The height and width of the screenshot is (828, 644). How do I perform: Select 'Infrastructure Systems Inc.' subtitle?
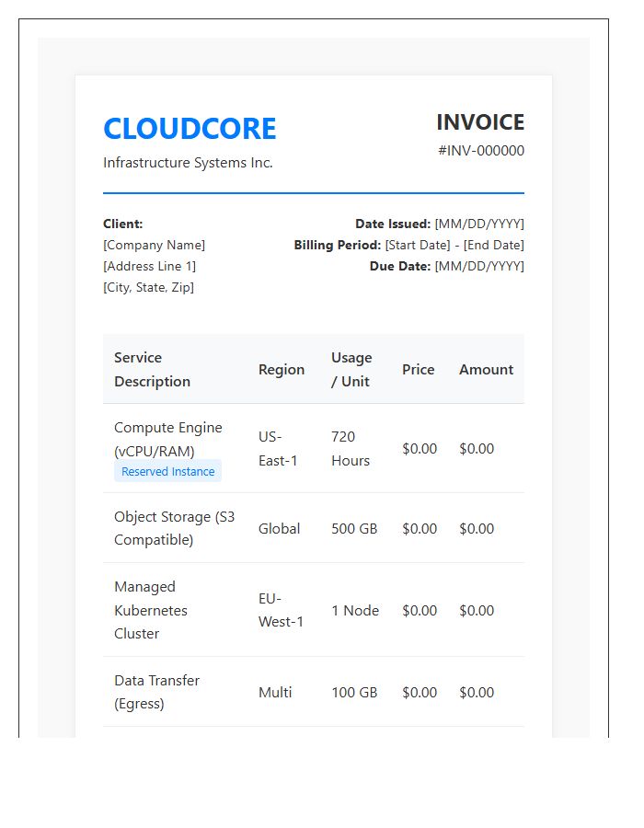188,163
